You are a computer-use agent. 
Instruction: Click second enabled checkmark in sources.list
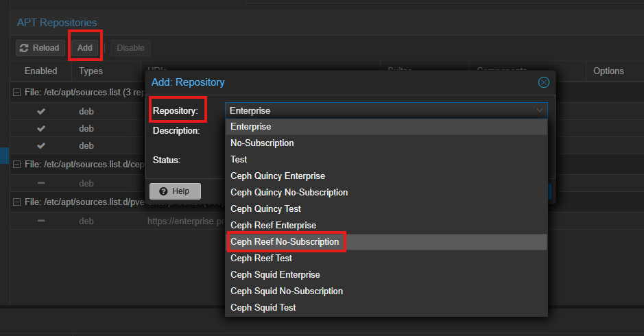click(41, 128)
